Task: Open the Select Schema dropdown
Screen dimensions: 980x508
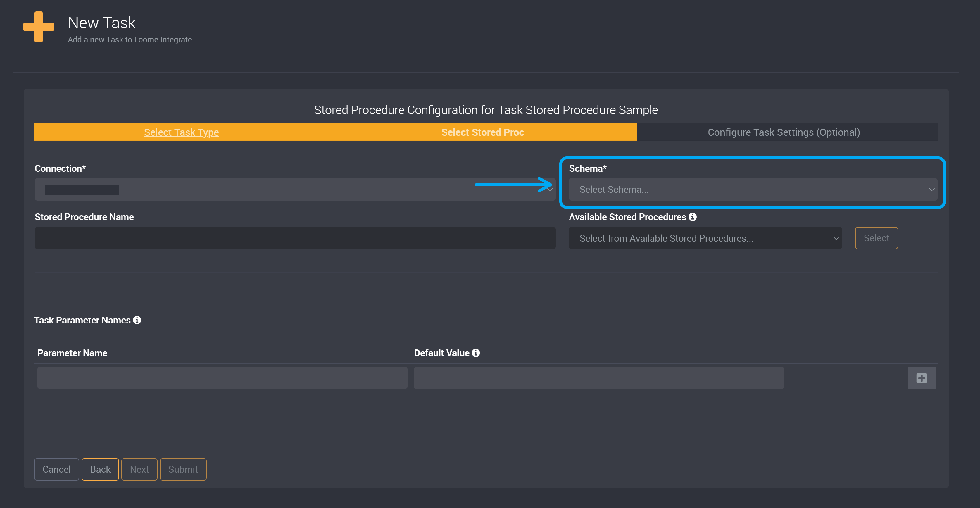Action: coord(753,190)
